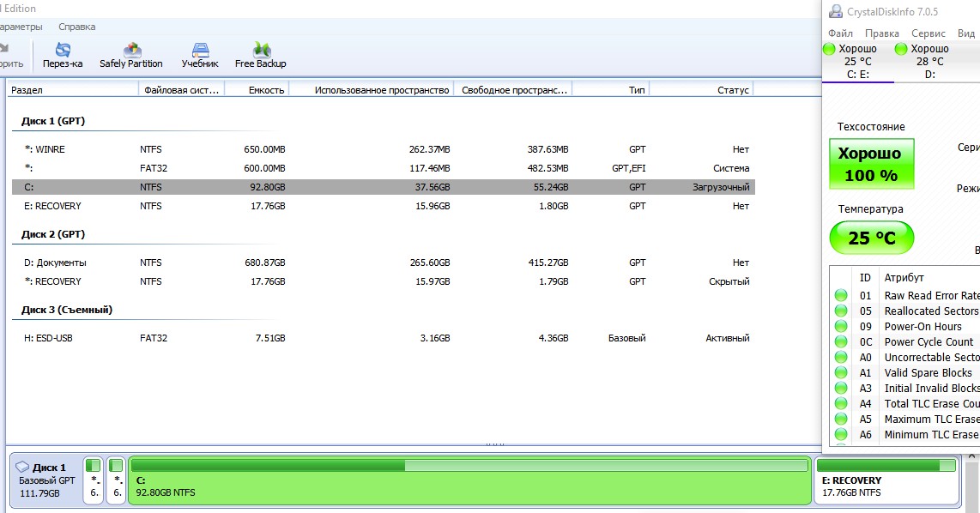This screenshot has height=513, width=980.
Task: Open the Правка menu in CrystalDiskInfo
Action: point(881,33)
